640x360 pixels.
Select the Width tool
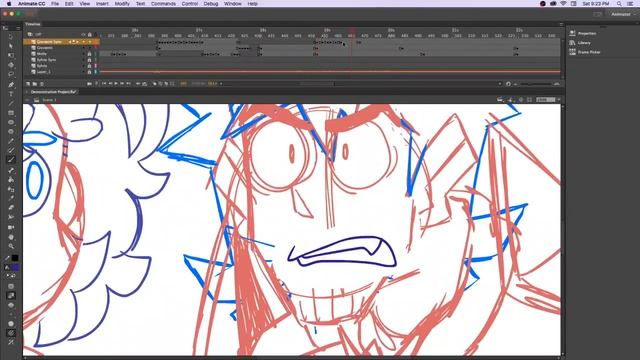(11, 217)
